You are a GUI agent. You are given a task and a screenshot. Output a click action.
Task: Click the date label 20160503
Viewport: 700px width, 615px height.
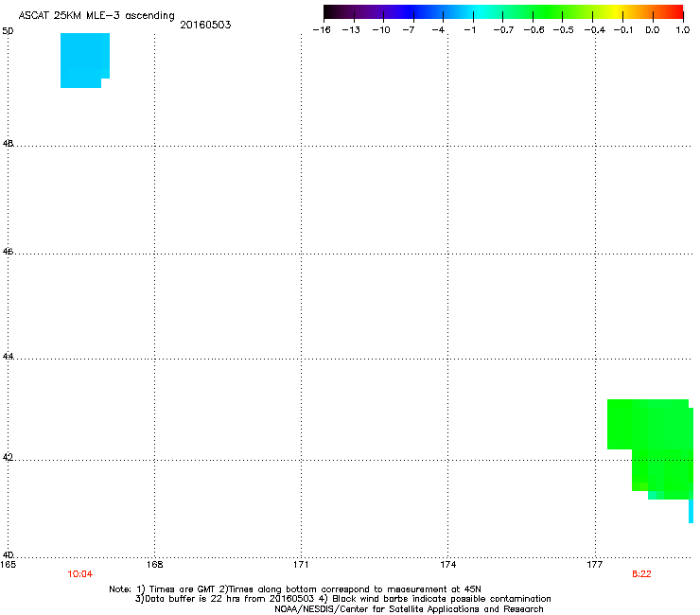[x=205, y=25]
